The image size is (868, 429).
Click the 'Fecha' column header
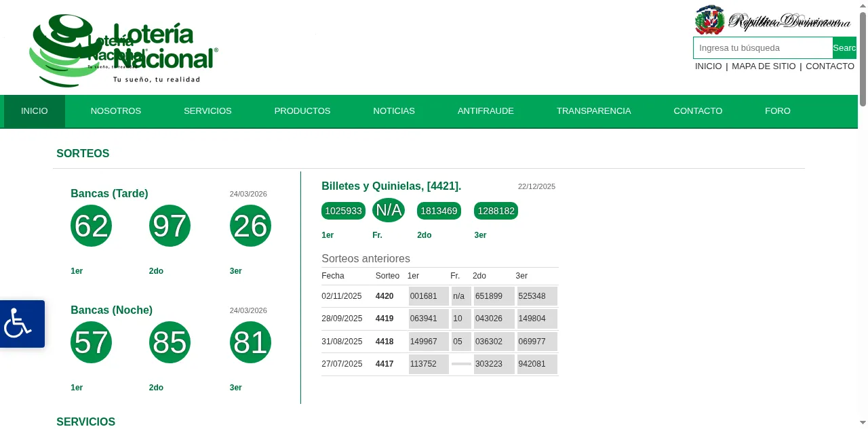pyautogui.click(x=333, y=276)
